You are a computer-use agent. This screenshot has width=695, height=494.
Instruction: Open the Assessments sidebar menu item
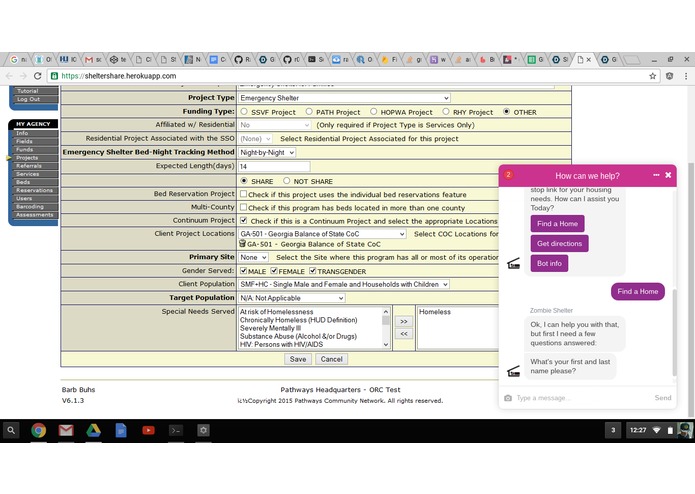[x=35, y=215]
